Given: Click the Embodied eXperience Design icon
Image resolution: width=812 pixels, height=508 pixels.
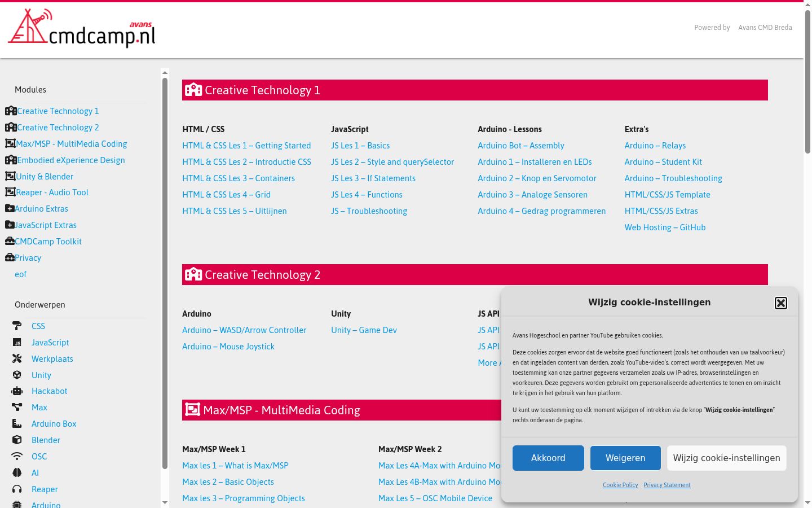Looking at the screenshot, I should [11, 160].
